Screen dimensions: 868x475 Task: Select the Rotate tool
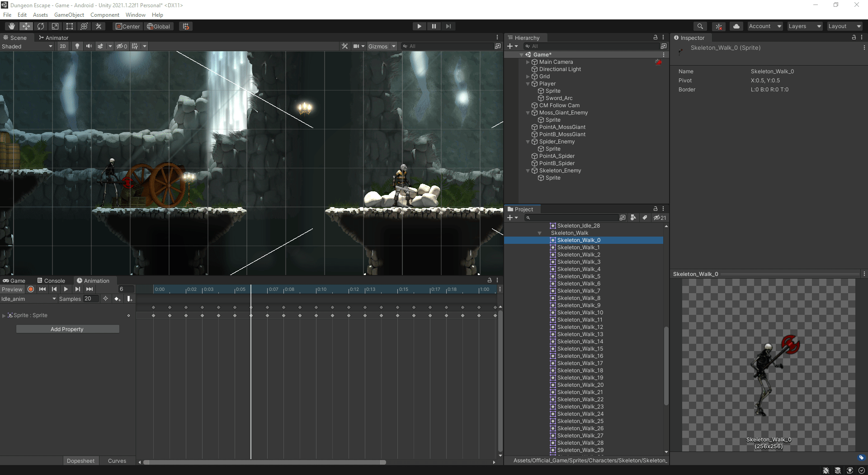41,26
